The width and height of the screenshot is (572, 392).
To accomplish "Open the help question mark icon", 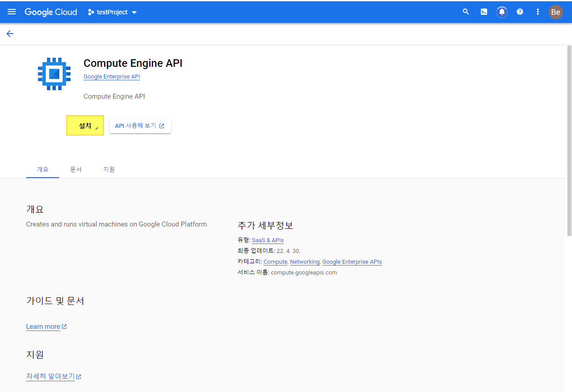I will click(520, 12).
